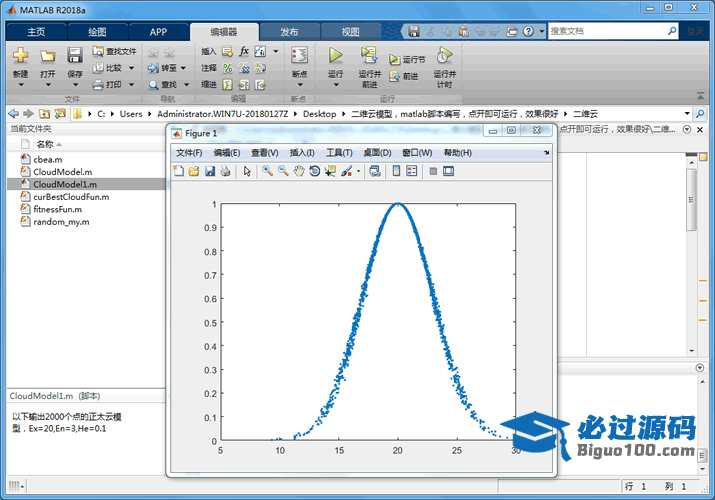715x500 pixels.
Task: Switch to the APP tab
Action: click(158, 32)
